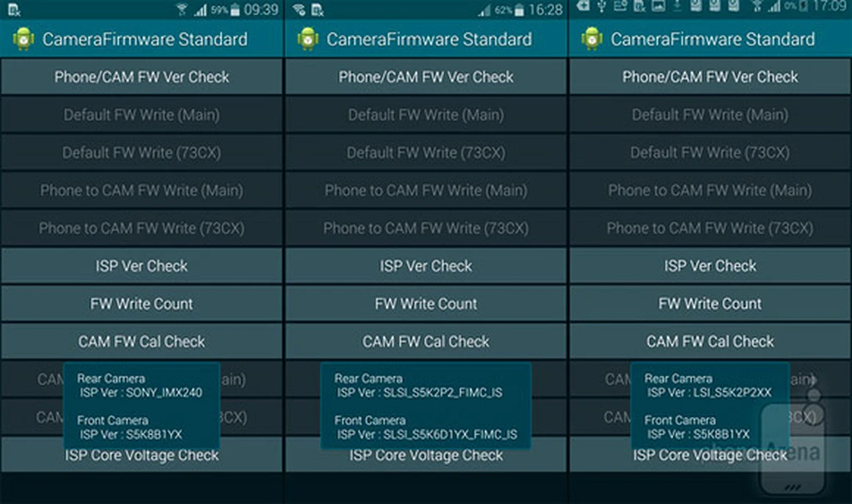Tap FW Write Count on the 17:09 screen
The width and height of the screenshot is (852, 504).
tap(711, 304)
